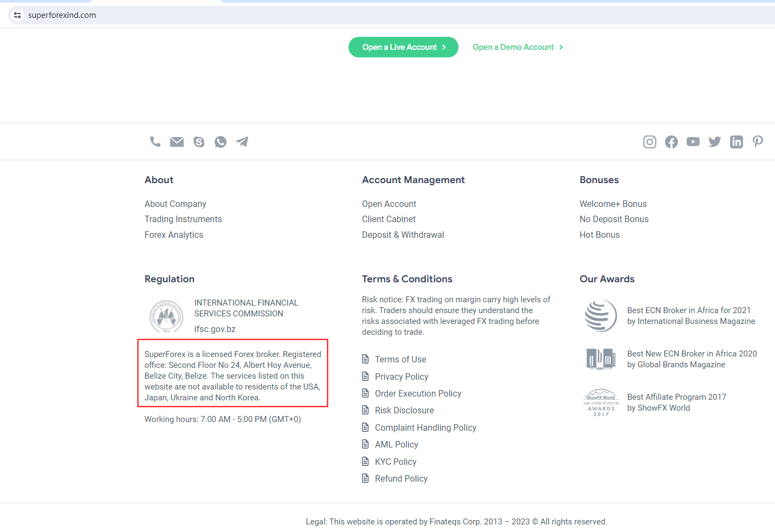This screenshot has width=775, height=532.
Task: Open the Welcome+ Bonus link
Action: pos(613,204)
